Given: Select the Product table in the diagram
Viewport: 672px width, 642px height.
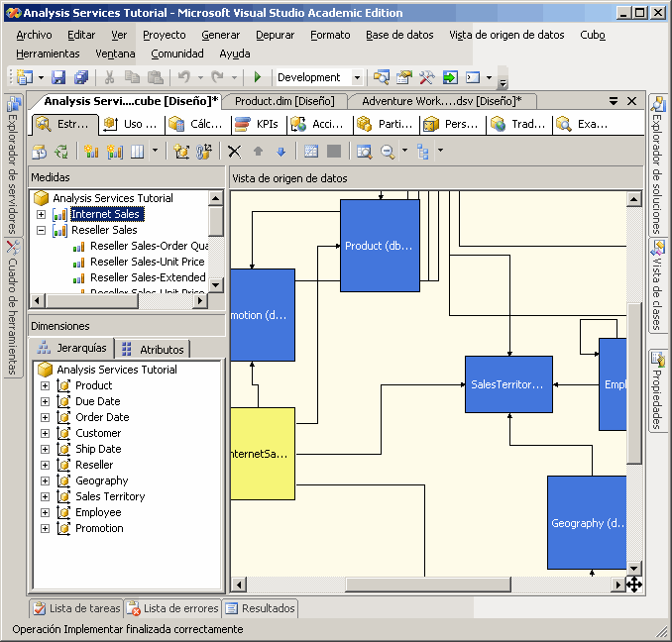Looking at the screenshot, I should click(380, 246).
